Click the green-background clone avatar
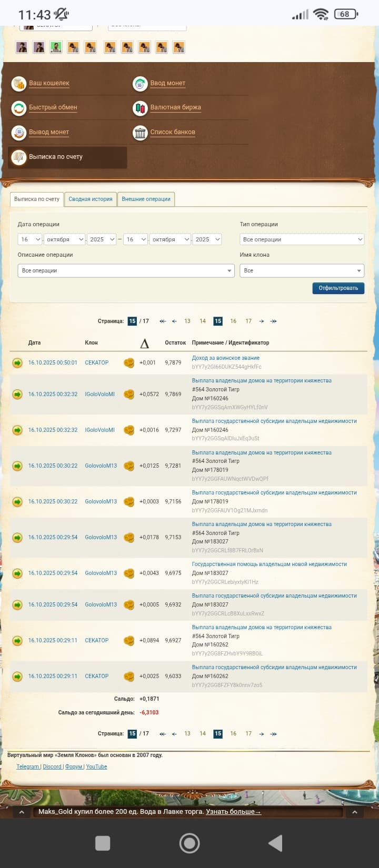Viewport: 379px width, 868px height. point(56,47)
